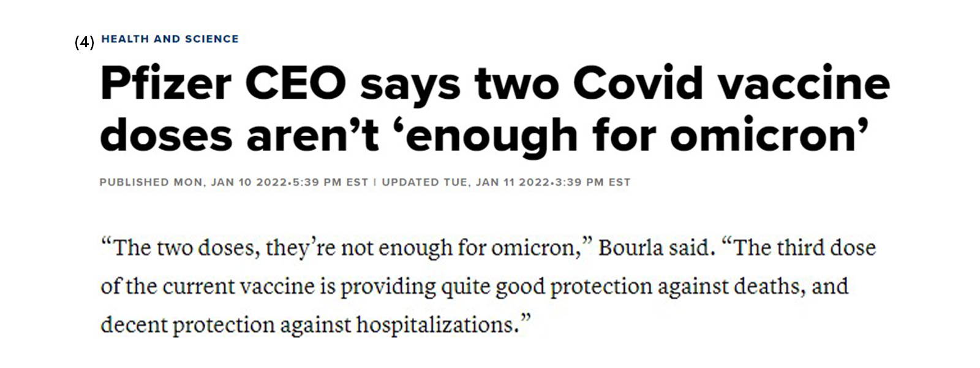Click the headline beginning 'Pfizer CEO says'
980x368 pixels.
(495, 109)
